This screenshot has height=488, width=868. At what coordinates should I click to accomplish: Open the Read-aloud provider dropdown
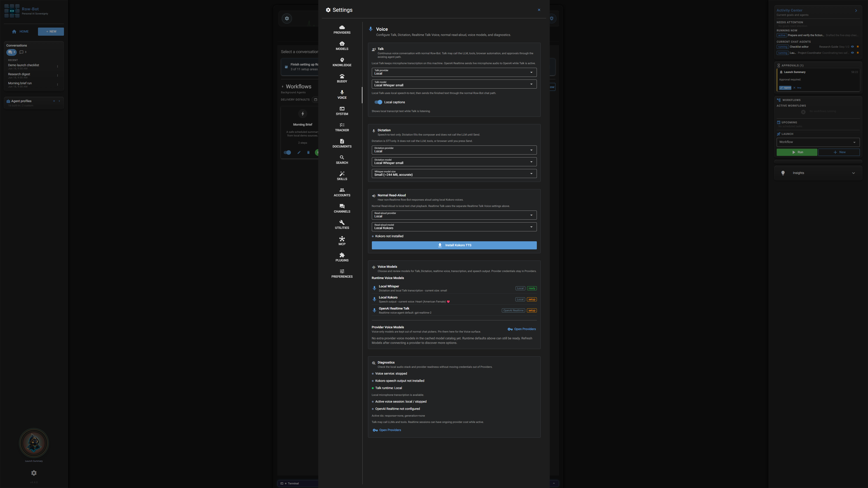454,215
